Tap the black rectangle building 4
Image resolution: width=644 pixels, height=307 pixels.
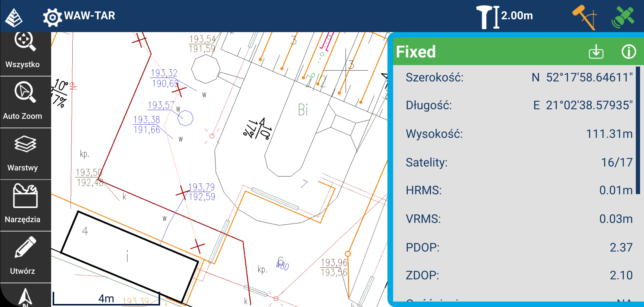coord(130,257)
